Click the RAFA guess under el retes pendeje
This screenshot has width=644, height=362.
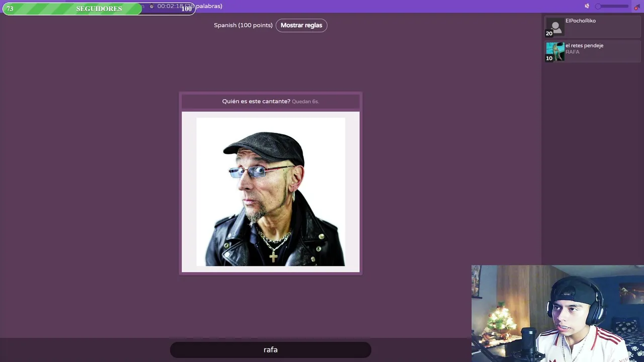573,52
